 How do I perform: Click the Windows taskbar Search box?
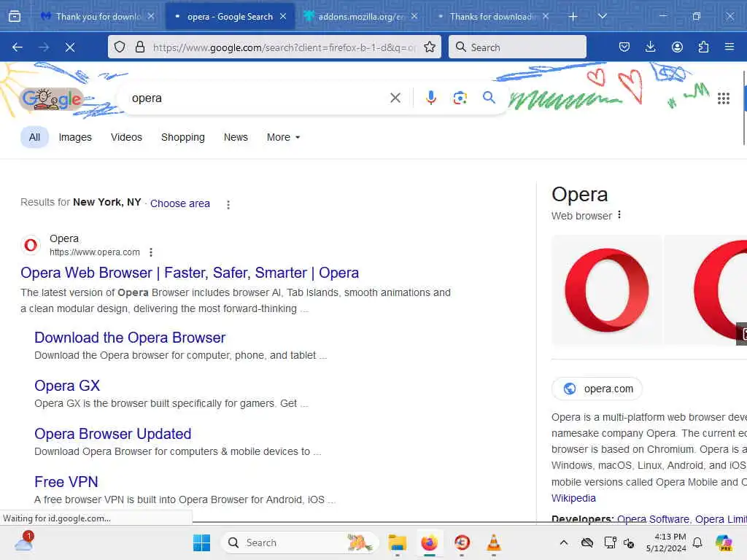300,542
